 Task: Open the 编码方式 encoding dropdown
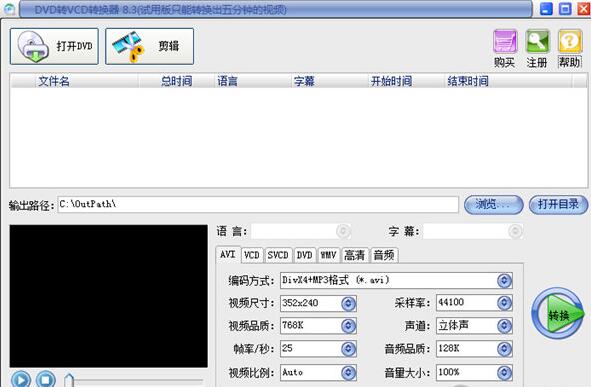click(x=504, y=280)
